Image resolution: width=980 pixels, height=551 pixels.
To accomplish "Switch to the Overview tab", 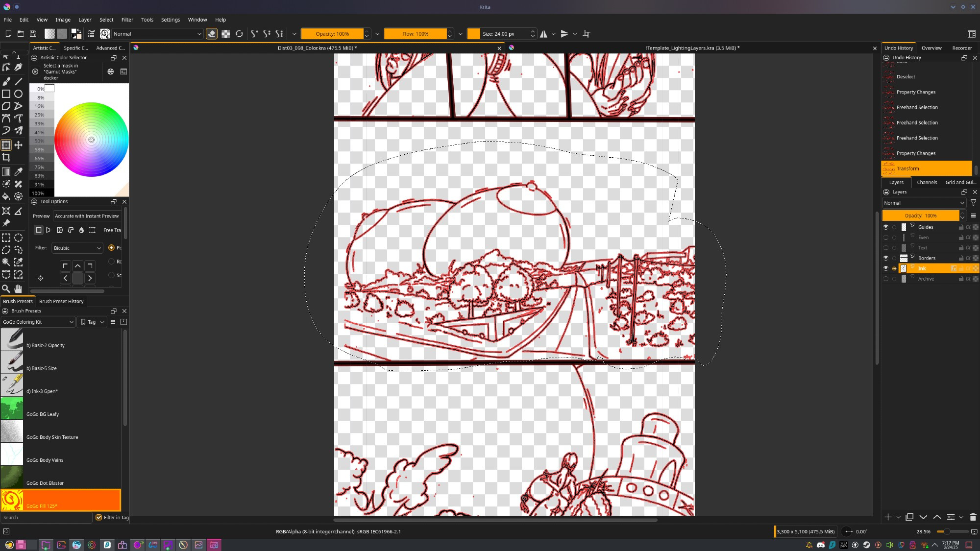I will point(931,48).
